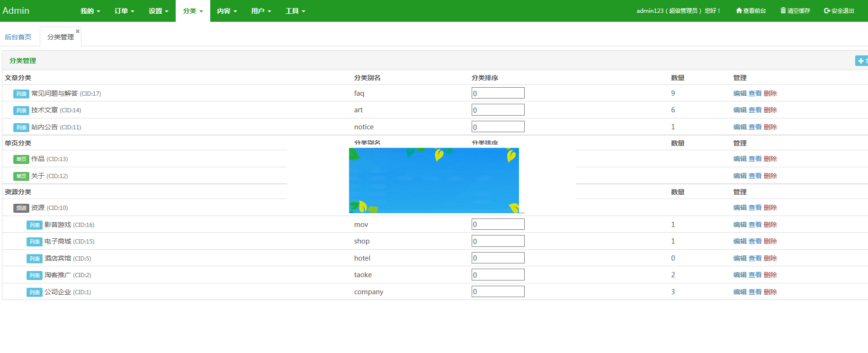Click the 频道 badge beside 资源
The height and width of the screenshot is (353, 868).
[x=21, y=208]
